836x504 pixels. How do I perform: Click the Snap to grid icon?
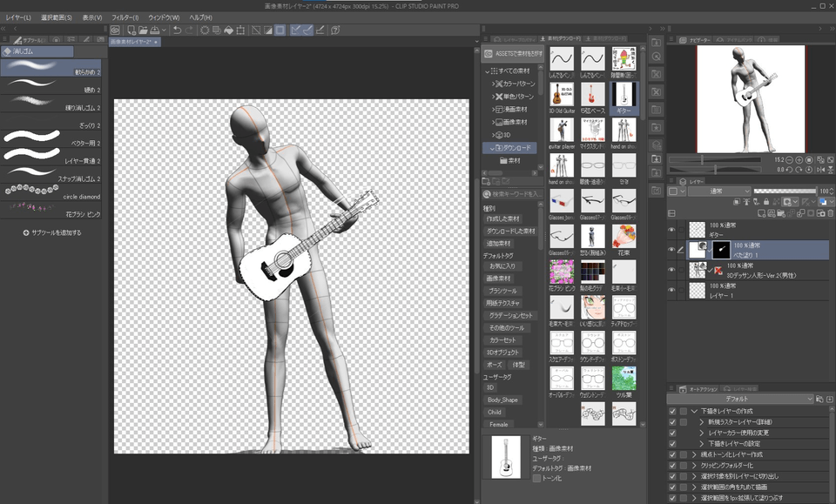click(320, 30)
